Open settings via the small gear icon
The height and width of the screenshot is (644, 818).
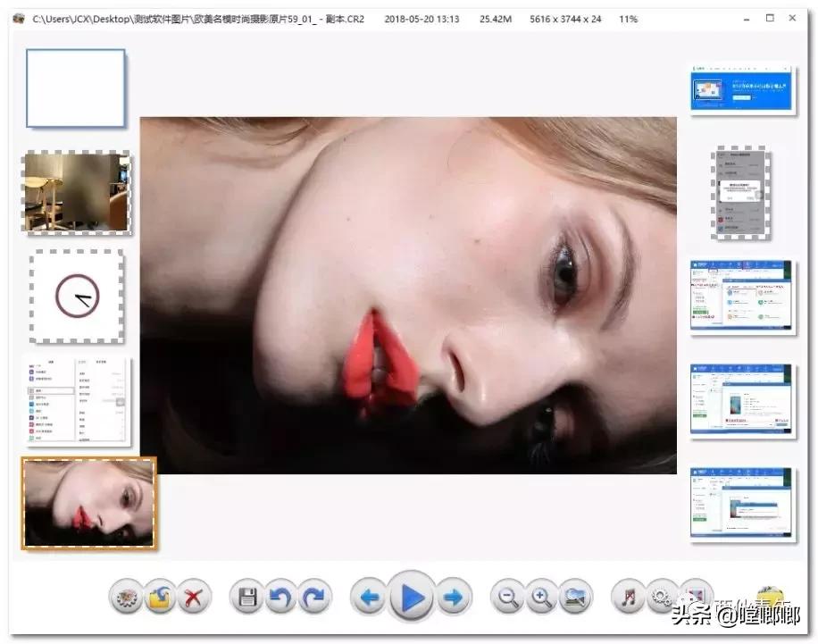pyautogui.click(x=662, y=598)
